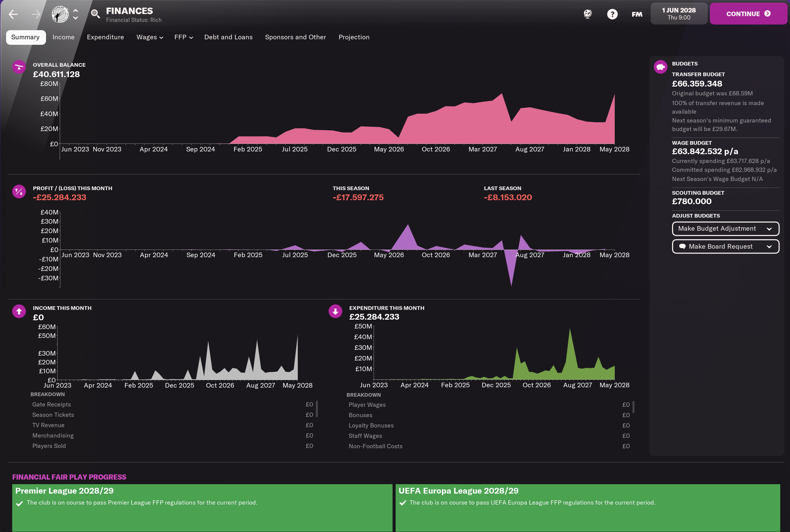Open the club badge menu
Screen dimensions: 790x532
60,14
